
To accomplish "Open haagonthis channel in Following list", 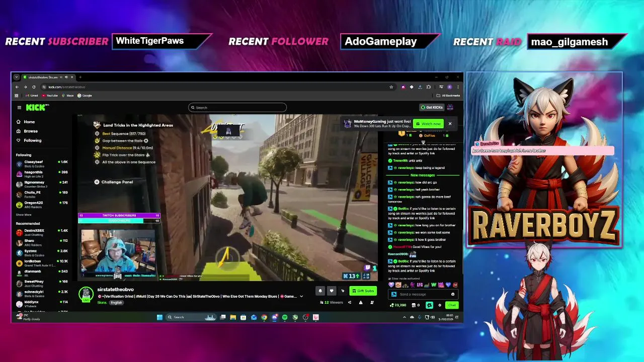I will tap(42, 173).
